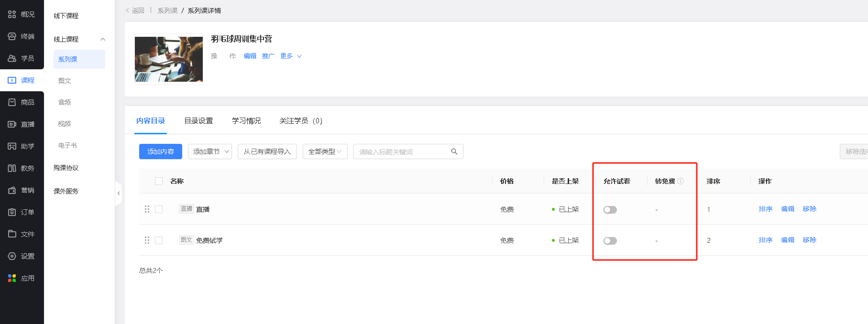Open the 直播 live broadcast sidebar icon
The width and height of the screenshot is (868, 324).
(x=12, y=124)
